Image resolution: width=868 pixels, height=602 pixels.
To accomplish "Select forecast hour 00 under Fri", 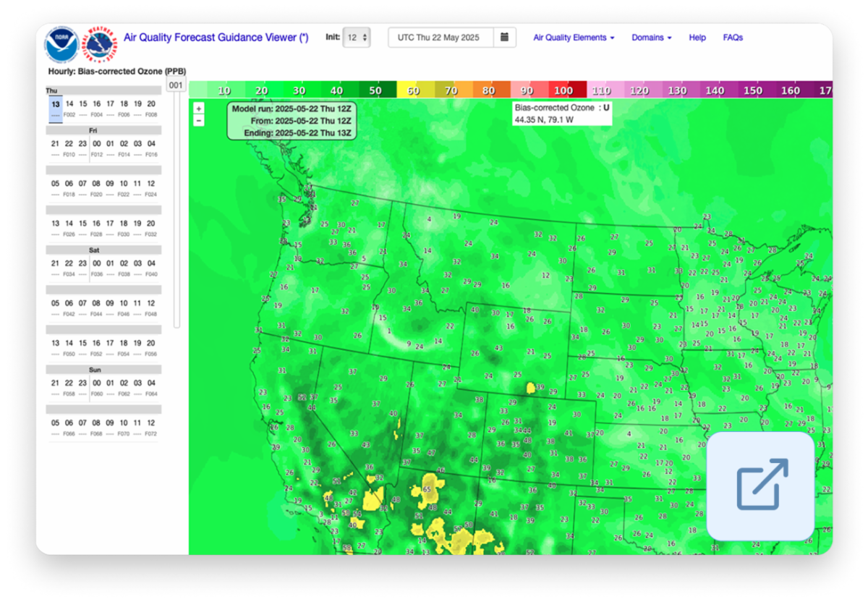I will coord(97,143).
